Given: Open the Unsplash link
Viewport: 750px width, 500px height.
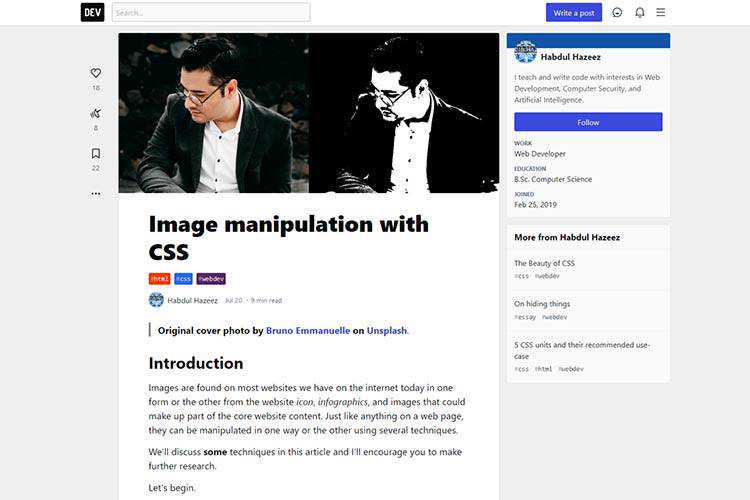Looking at the screenshot, I should 386,331.
